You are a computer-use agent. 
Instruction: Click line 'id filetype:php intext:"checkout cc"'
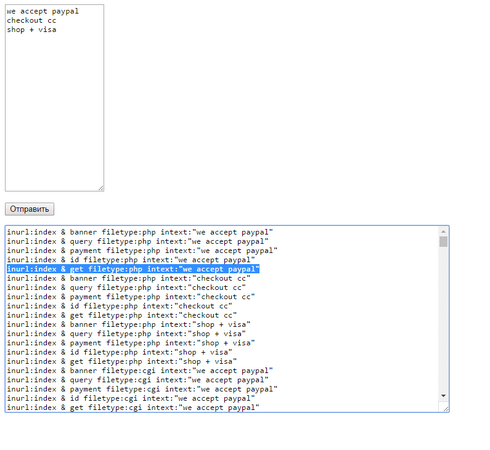[119, 306]
